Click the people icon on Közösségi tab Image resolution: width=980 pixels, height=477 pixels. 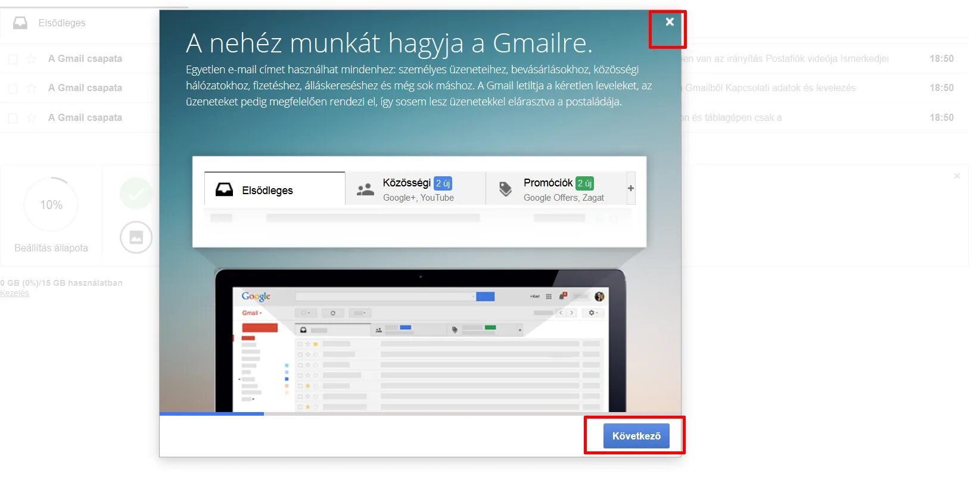pos(365,190)
